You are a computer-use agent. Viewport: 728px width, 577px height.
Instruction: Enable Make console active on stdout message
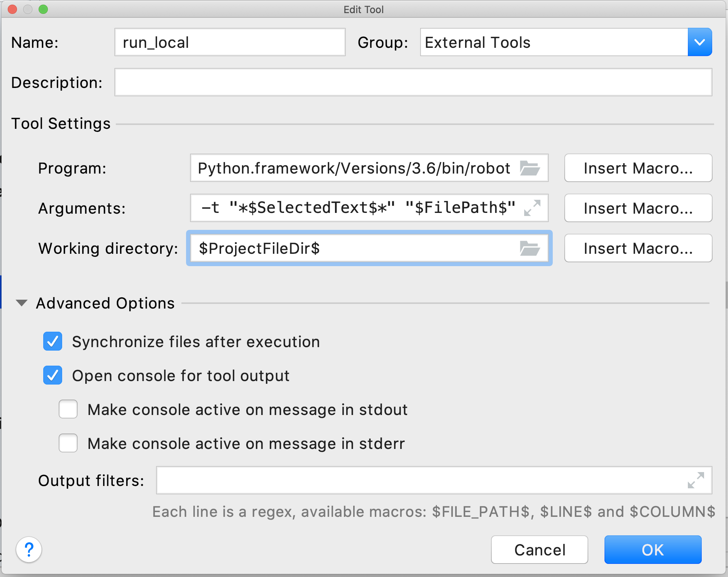68,409
